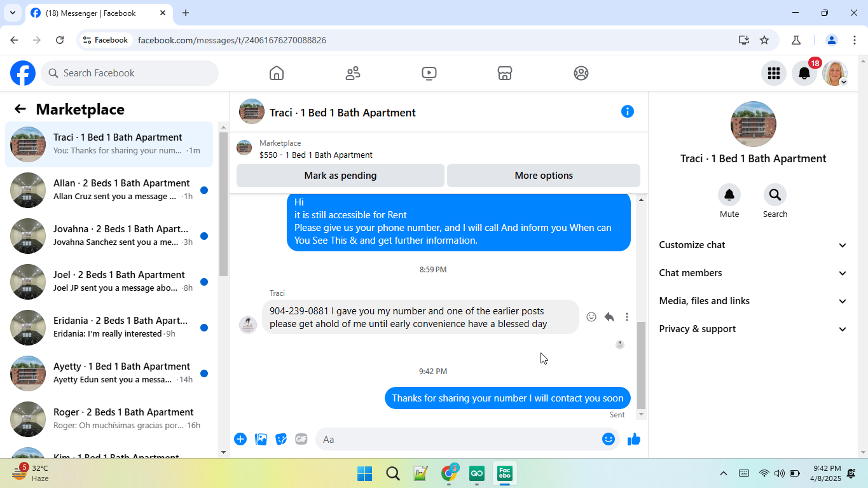Open the Marketplace storefront icon

(x=505, y=73)
